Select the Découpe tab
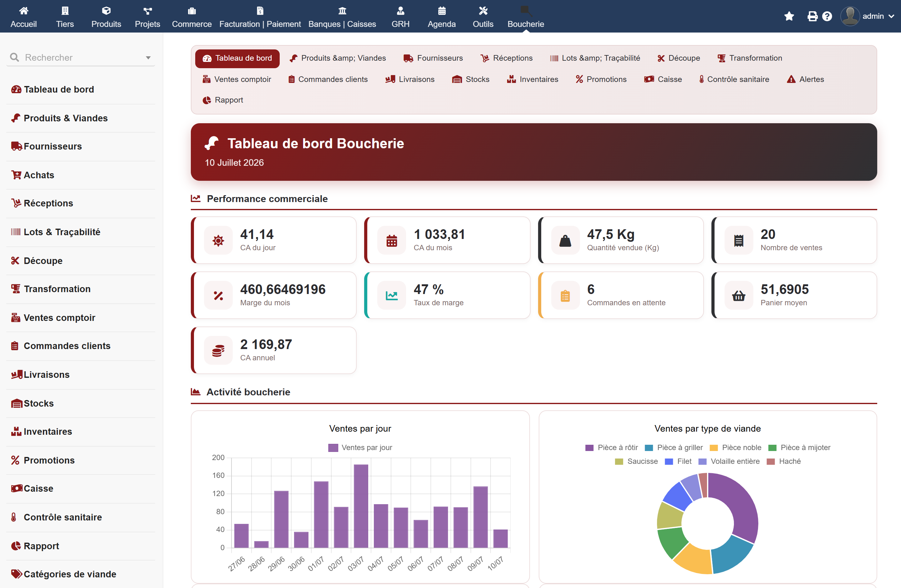The height and width of the screenshot is (588, 901). 678,58
